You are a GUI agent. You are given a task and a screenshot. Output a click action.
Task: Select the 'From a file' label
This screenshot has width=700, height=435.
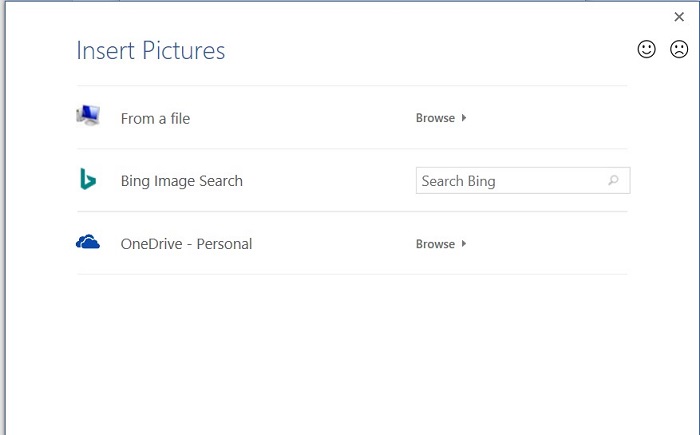coord(155,119)
